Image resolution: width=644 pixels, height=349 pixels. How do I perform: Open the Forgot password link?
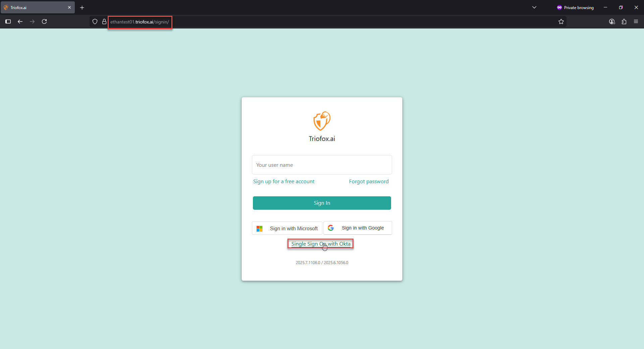pos(369,182)
